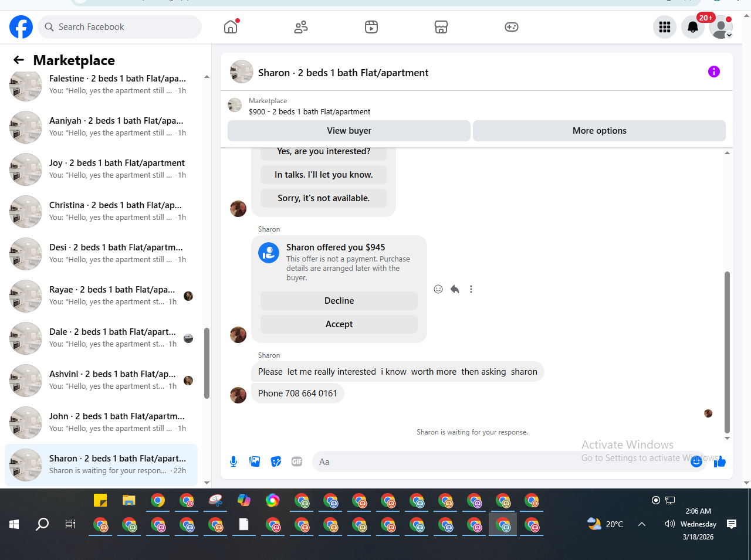The height and width of the screenshot is (560, 751).
Task: Click the chat scroll-down arrow
Action: [728, 438]
